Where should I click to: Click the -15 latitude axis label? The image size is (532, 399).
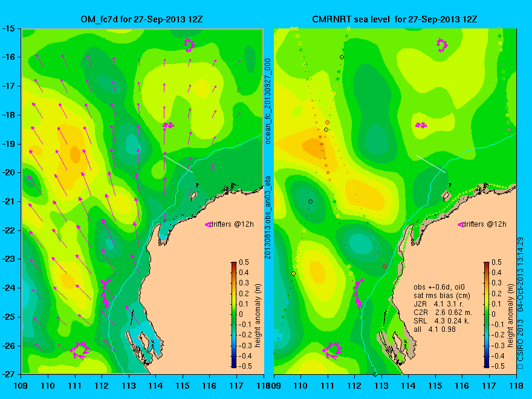click(x=8, y=28)
